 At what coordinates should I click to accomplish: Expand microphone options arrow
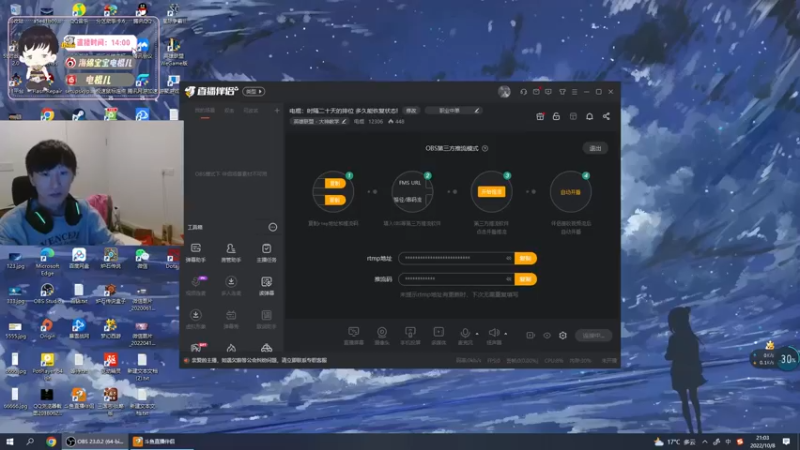[x=477, y=334]
